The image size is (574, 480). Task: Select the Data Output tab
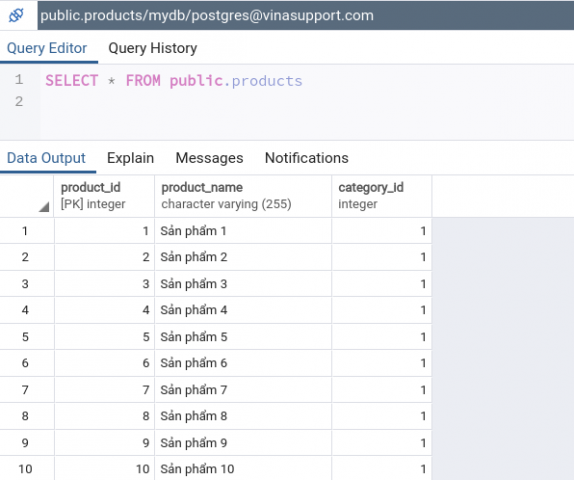46,158
